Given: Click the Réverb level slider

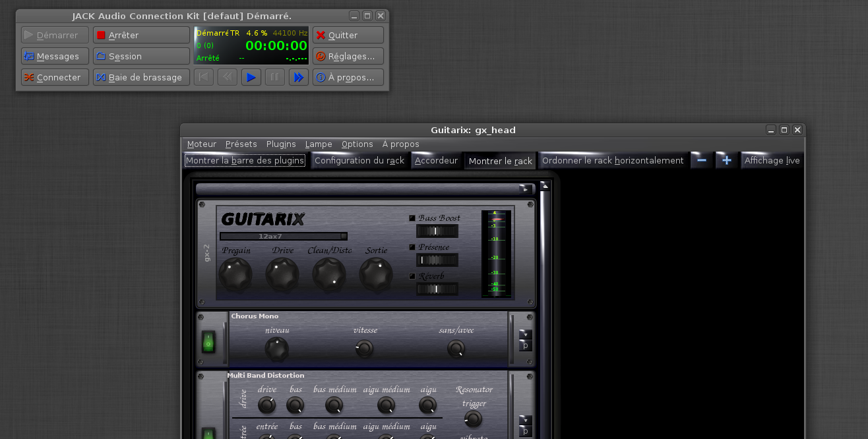Looking at the screenshot, I should point(437,289).
